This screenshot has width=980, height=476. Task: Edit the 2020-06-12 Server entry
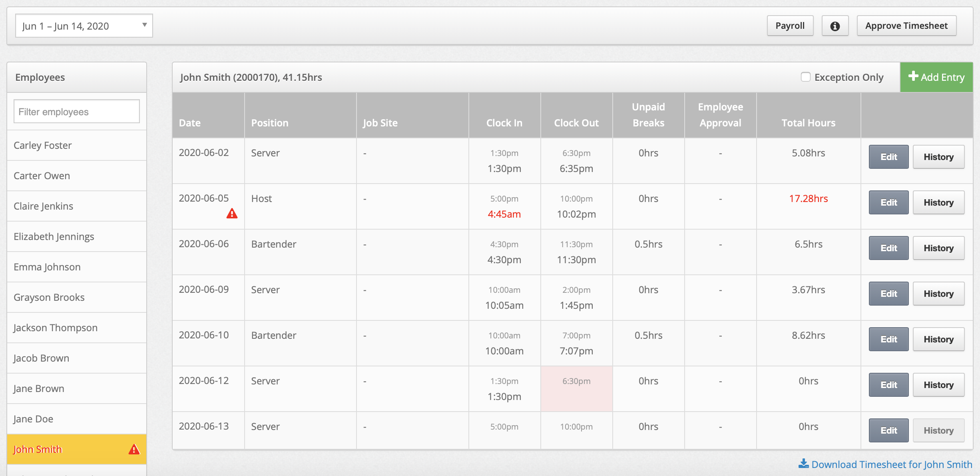888,385
